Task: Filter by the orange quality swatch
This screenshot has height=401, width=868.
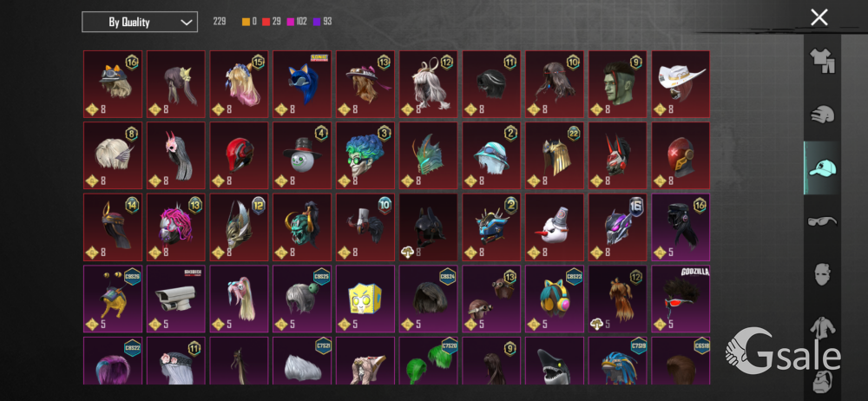Action: [x=250, y=22]
